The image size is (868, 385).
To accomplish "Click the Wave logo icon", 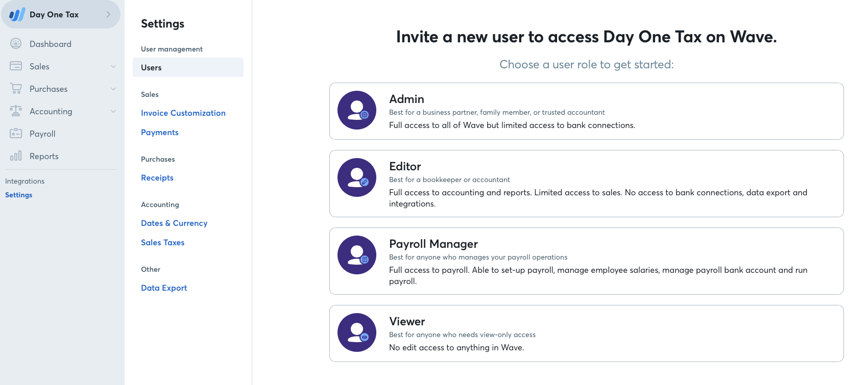I will tap(17, 15).
